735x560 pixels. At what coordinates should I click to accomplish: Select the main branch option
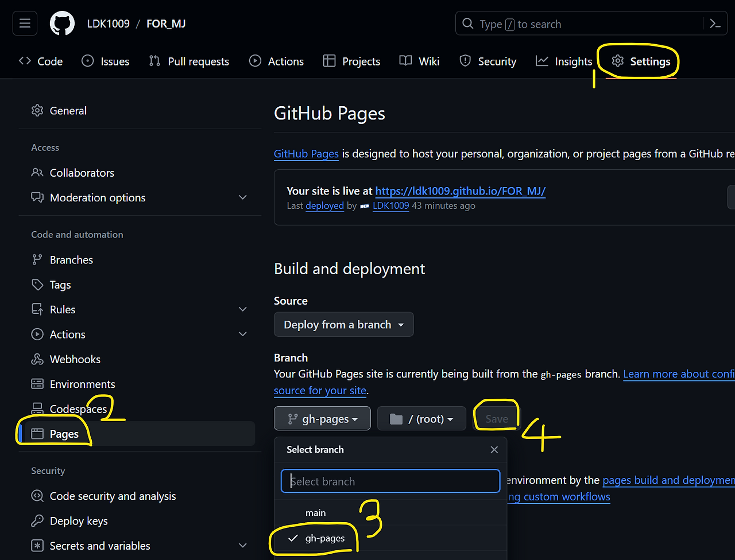click(315, 512)
